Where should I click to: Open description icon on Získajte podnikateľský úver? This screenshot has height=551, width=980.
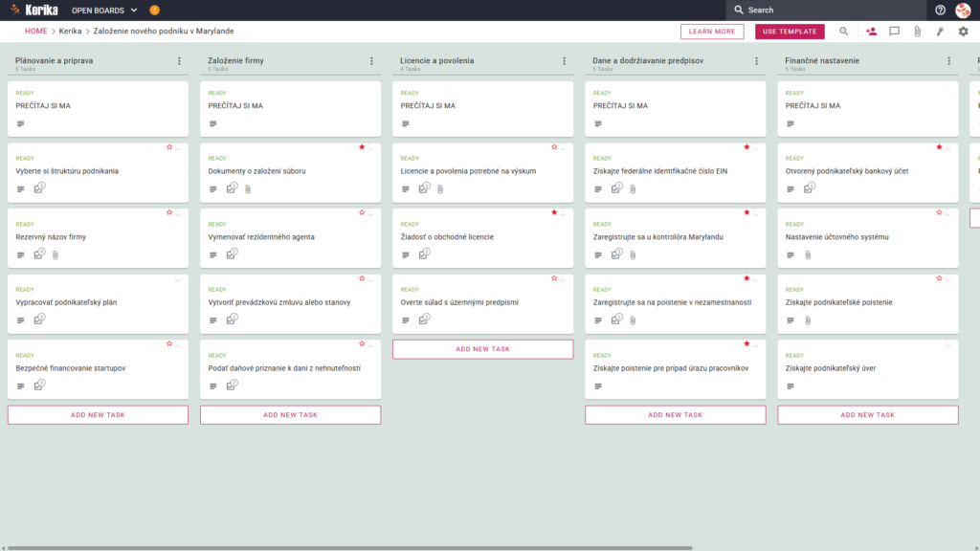tap(791, 386)
